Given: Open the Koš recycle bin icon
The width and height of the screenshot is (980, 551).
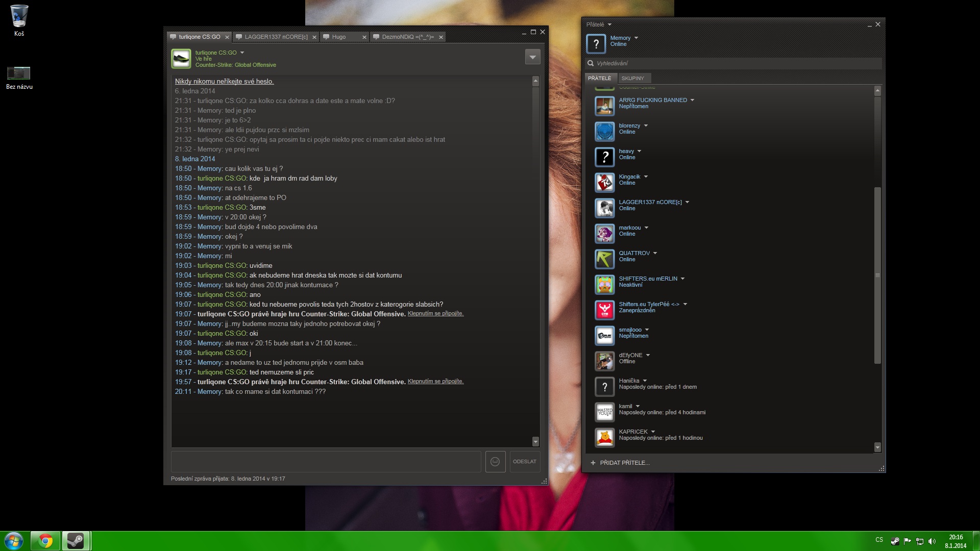Looking at the screenshot, I should [x=19, y=20].
